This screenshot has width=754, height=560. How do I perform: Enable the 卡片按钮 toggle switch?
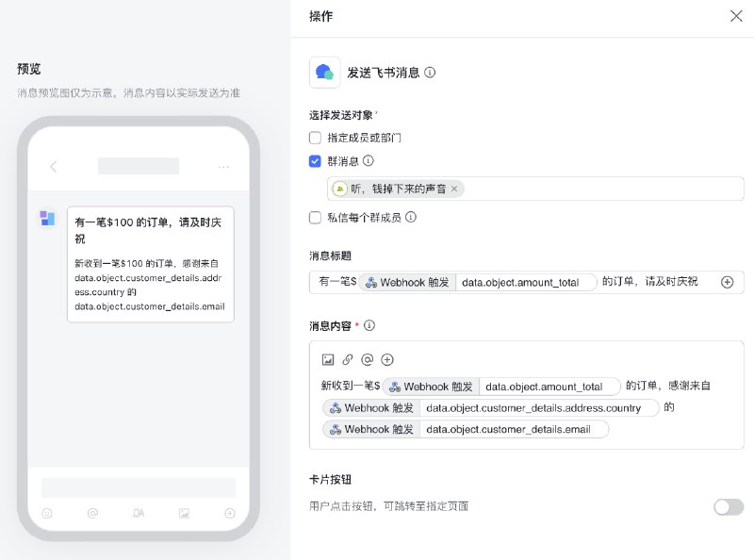[729, 506]
